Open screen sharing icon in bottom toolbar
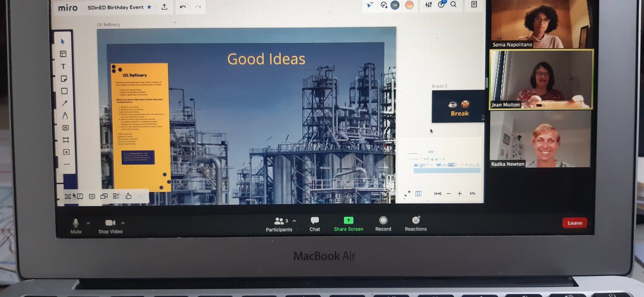The image size is (644, 297). 104,196
